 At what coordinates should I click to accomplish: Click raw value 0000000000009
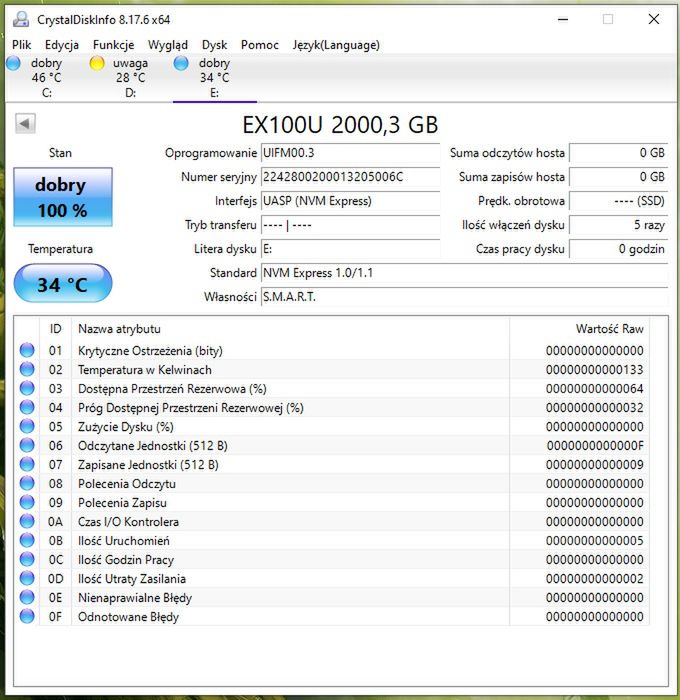click(594, 465)
